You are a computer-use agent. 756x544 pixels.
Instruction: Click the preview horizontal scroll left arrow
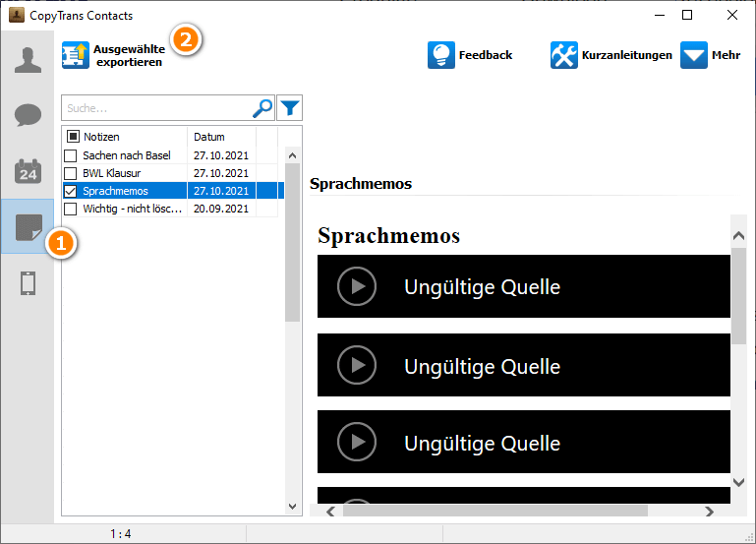point(330,512)
